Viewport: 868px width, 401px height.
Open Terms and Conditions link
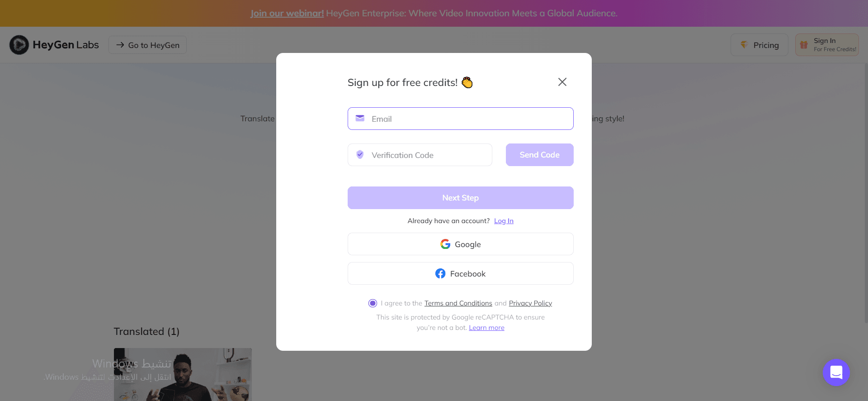tap(458, 303)
